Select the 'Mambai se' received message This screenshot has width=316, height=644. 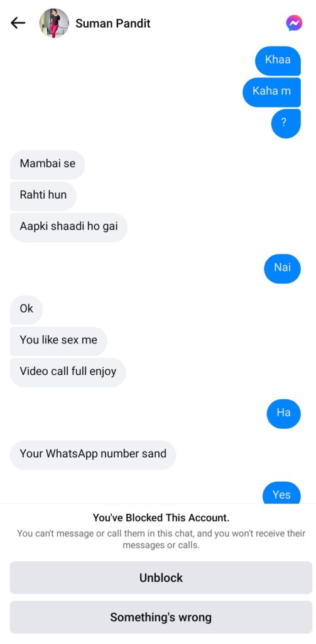point(48,164)
